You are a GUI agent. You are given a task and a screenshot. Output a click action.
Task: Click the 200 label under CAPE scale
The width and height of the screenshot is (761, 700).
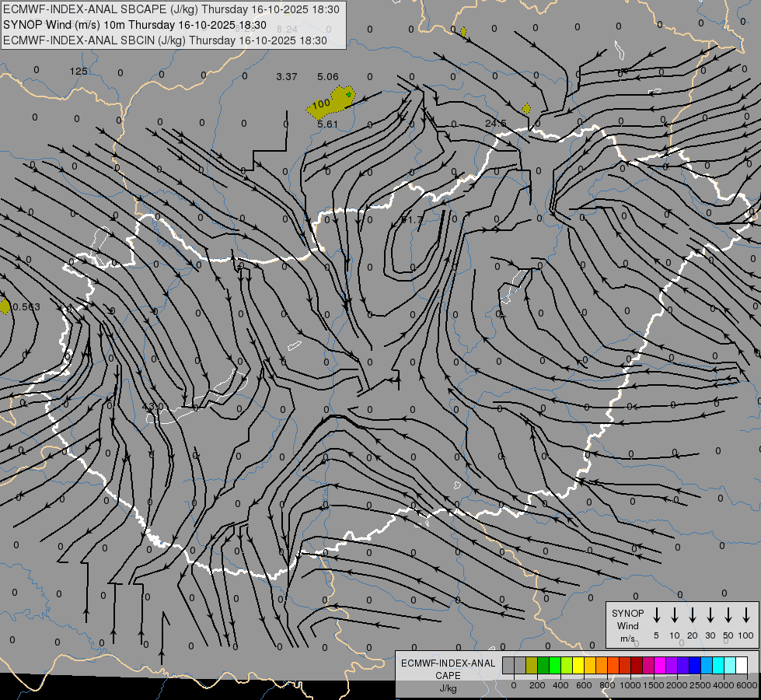[537, 685]
